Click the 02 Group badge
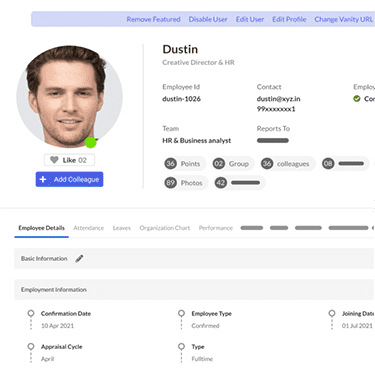Screen dimensions: 375x372 click(232, 164)
